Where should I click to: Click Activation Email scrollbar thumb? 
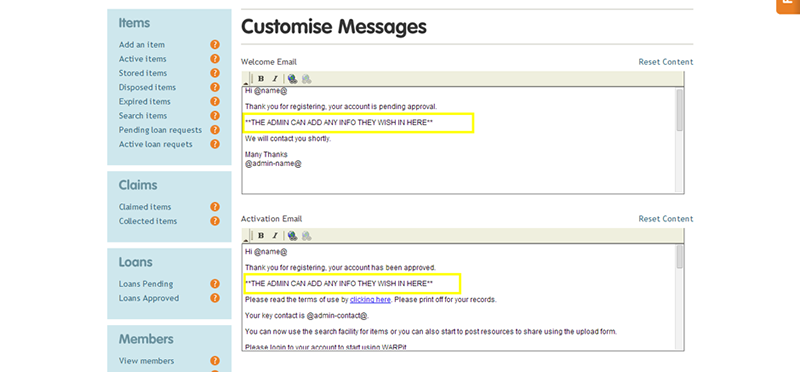point(679,257)
